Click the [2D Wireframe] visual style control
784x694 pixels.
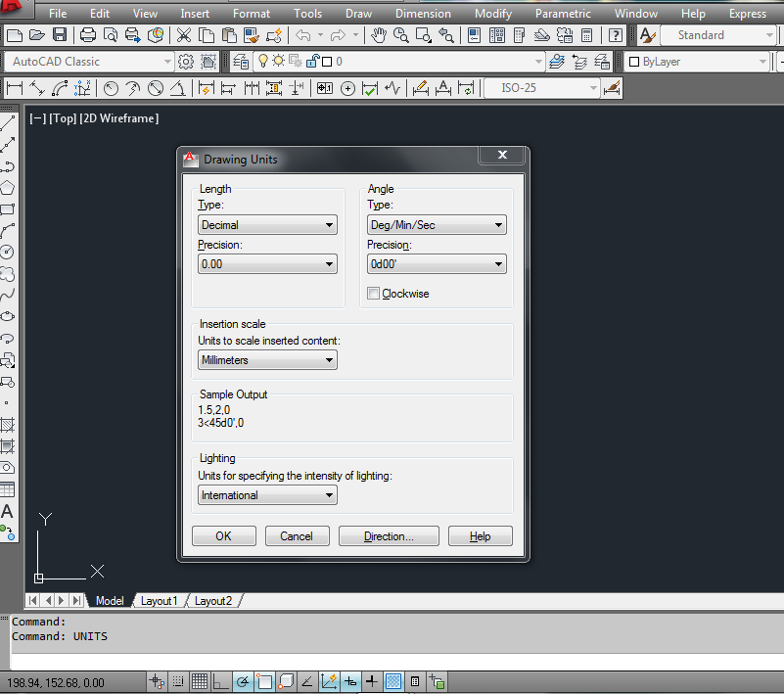pyautogui.click(x=119, y=118)
